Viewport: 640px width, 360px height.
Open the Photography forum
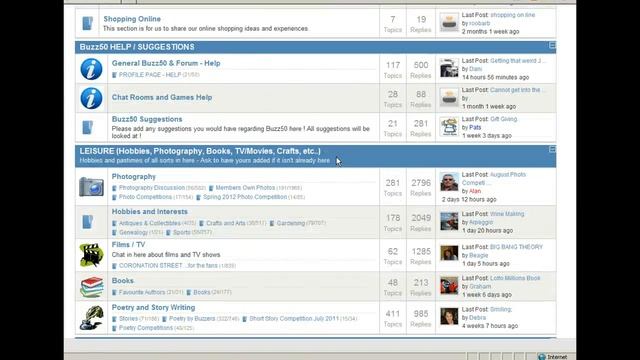(133, 176)
